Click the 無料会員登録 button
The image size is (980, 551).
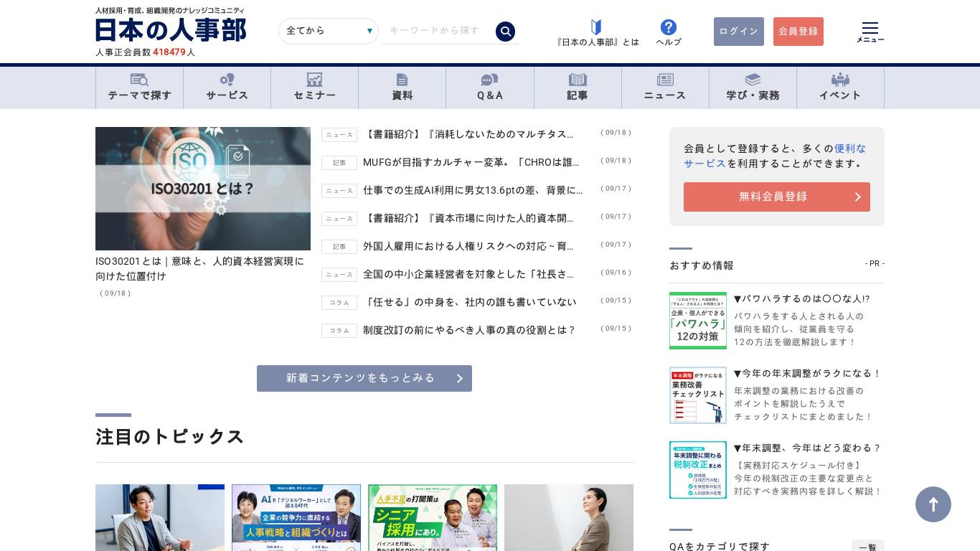tap(777, 197)
